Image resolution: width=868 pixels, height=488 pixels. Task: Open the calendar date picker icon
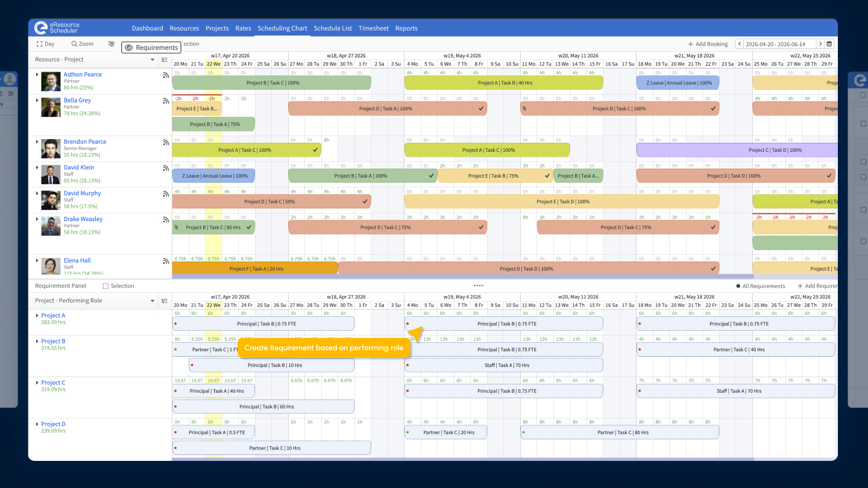pos(829,44)
